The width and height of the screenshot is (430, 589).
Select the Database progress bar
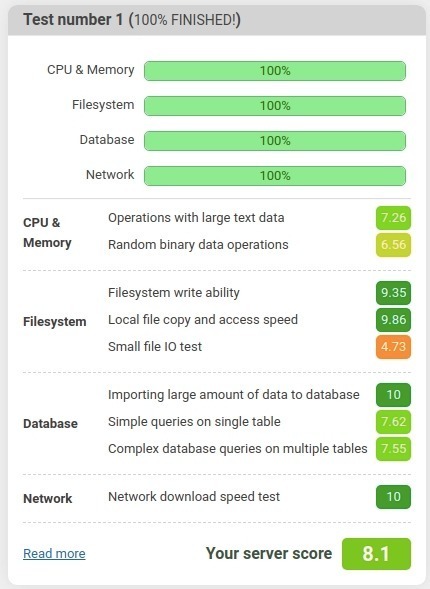[275, 140]
